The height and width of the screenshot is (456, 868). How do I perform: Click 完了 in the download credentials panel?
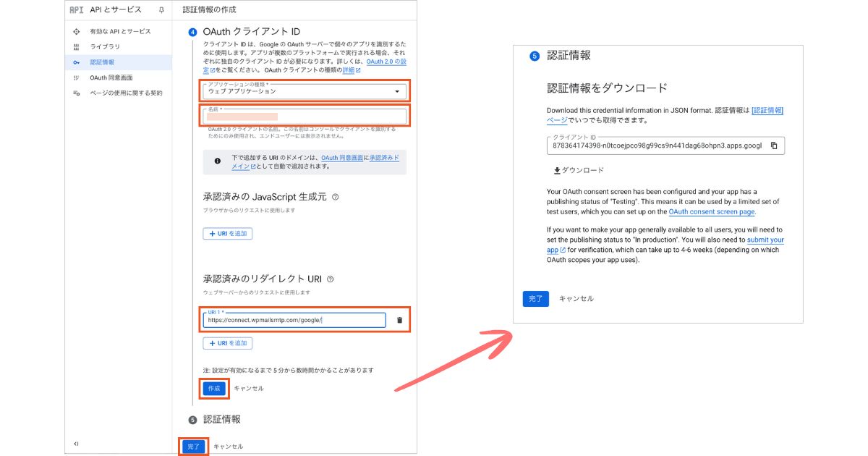tap(535, 299)
